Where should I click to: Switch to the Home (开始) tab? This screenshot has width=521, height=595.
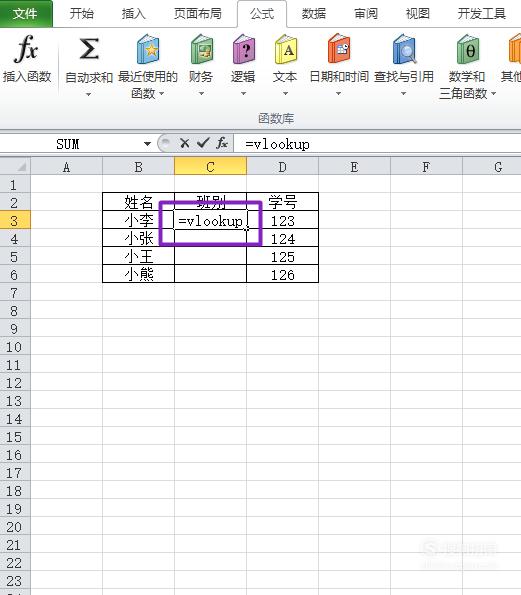[82, 14]
